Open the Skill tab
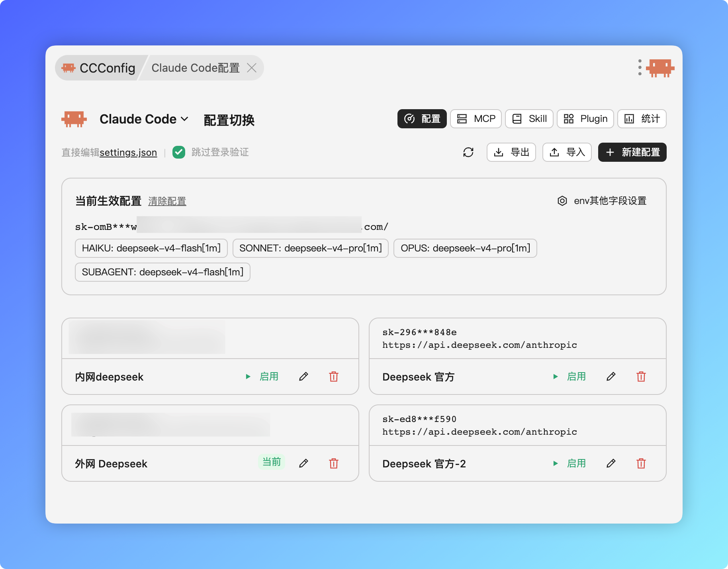This screenshot has width=728, height=569. (529, 119)
